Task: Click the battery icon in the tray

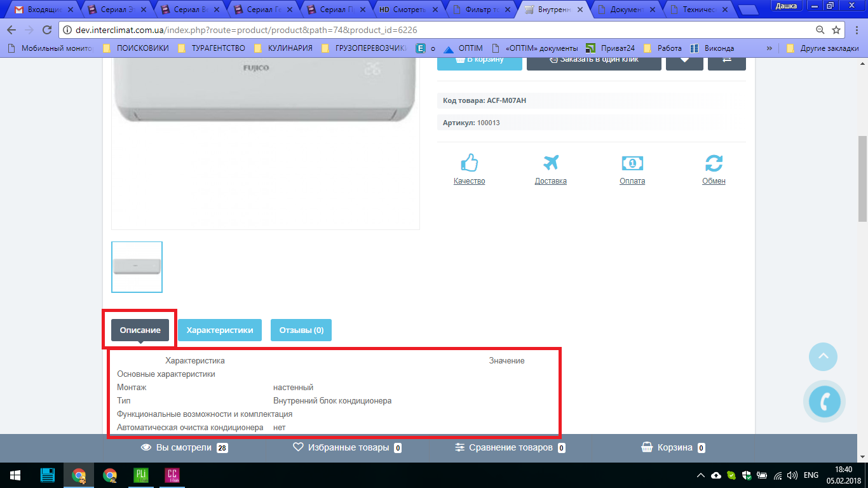Action: coord(761,475)
